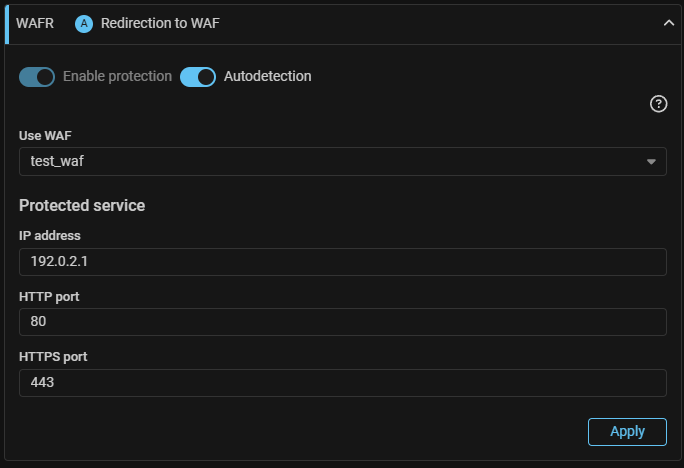Click the Autodetection label text

click(267, 76)
